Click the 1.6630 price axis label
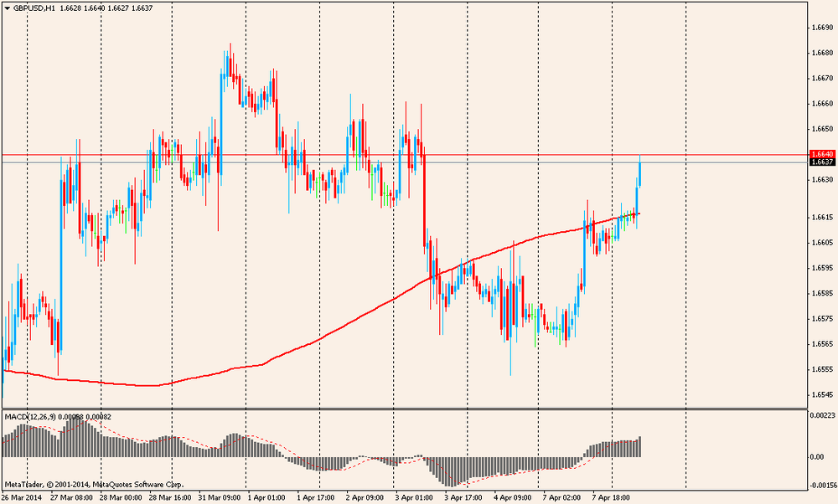Image resolution: width=838 pixels, height=504 pixels. coord(822,179)
